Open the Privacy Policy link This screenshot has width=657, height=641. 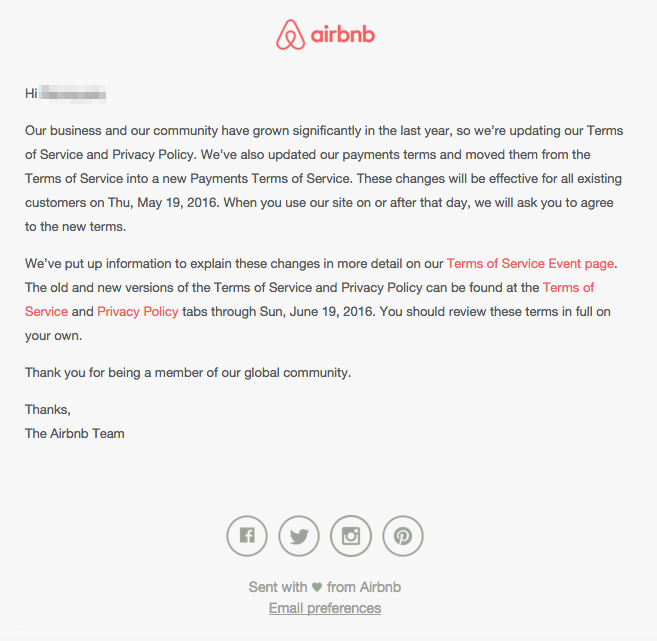[138, 312]
